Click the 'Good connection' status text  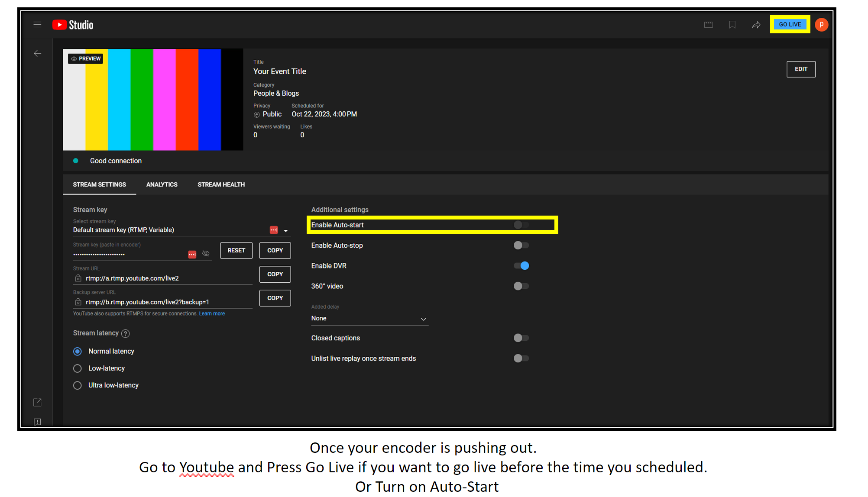116,161
